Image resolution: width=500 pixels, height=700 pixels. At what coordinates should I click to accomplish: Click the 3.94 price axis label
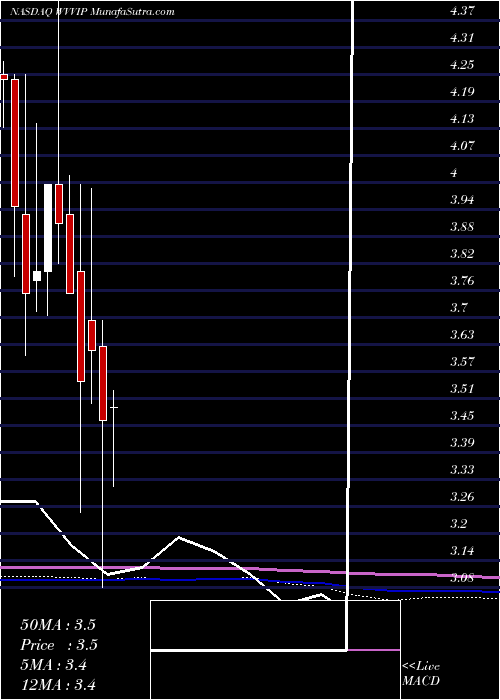[x=462, y=200]
